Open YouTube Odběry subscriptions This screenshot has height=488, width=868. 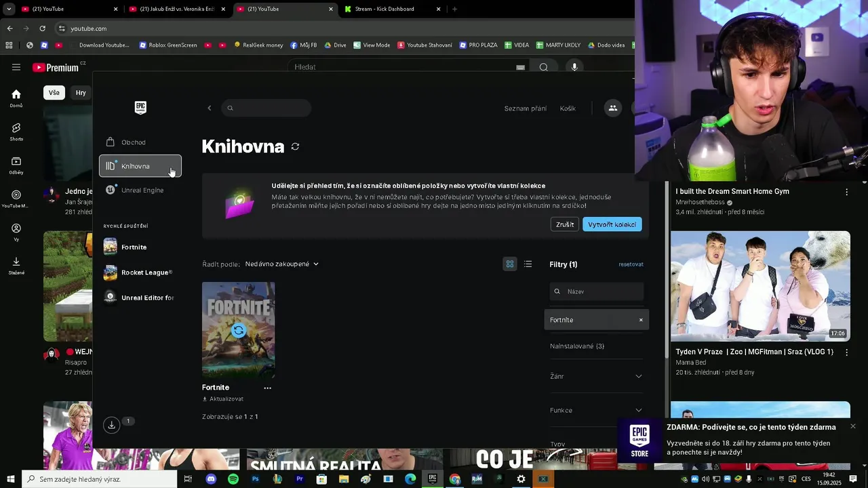[16, 165]
